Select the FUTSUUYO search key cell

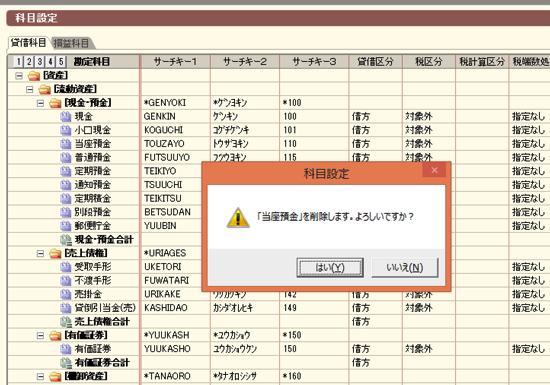tap(175, 157)
